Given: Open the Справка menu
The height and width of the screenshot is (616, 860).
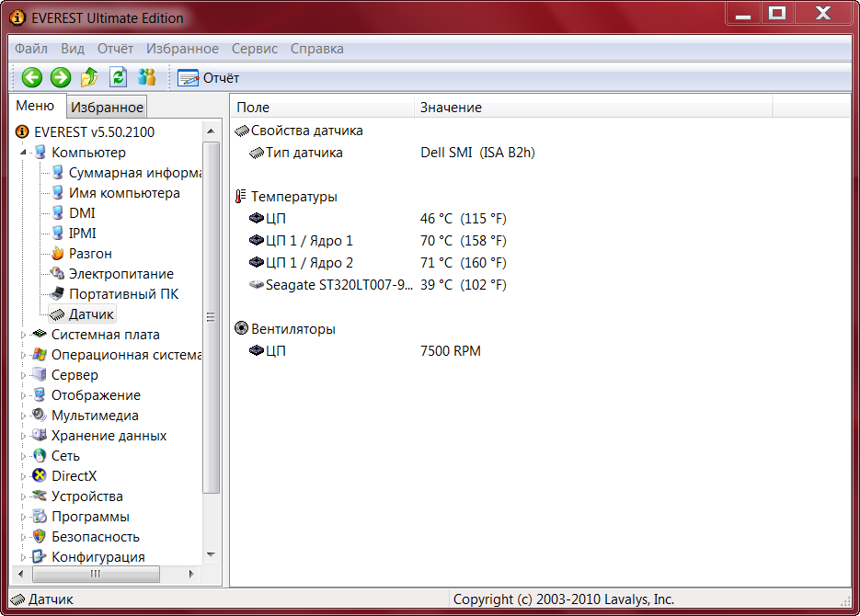Looking at the screenshot, I should tap(317, 49).
